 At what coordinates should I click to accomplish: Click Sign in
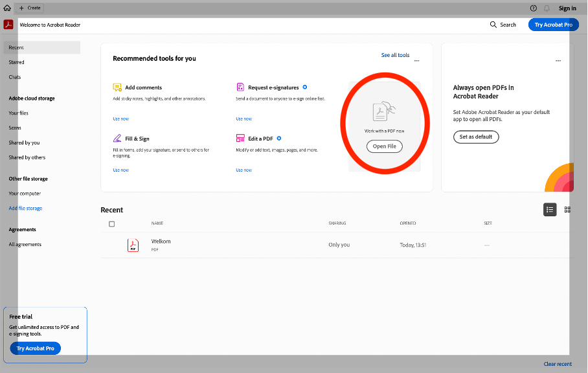567,8
